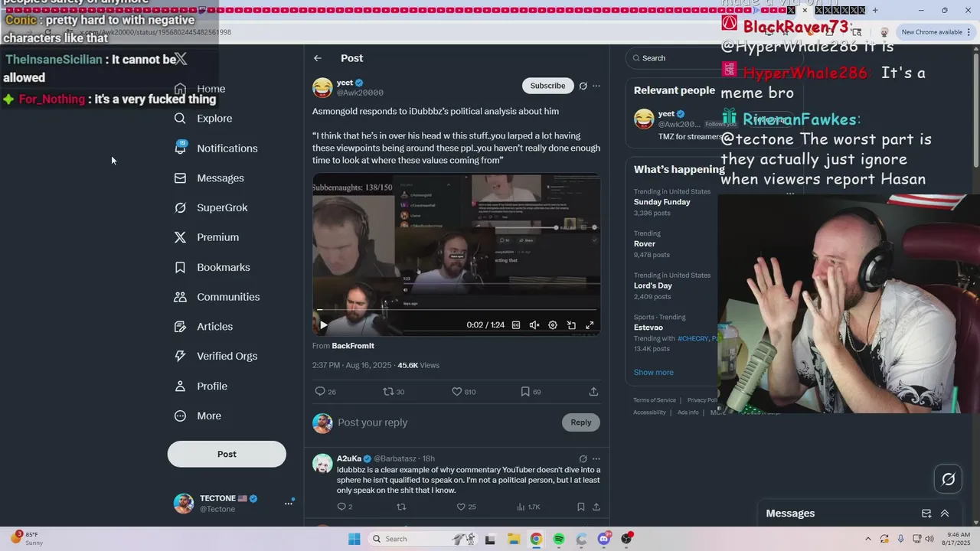The height and width of the screenshot is (551, 980).
Task: Open OBS Studio from the taskbar
Action: pos(627,539)
